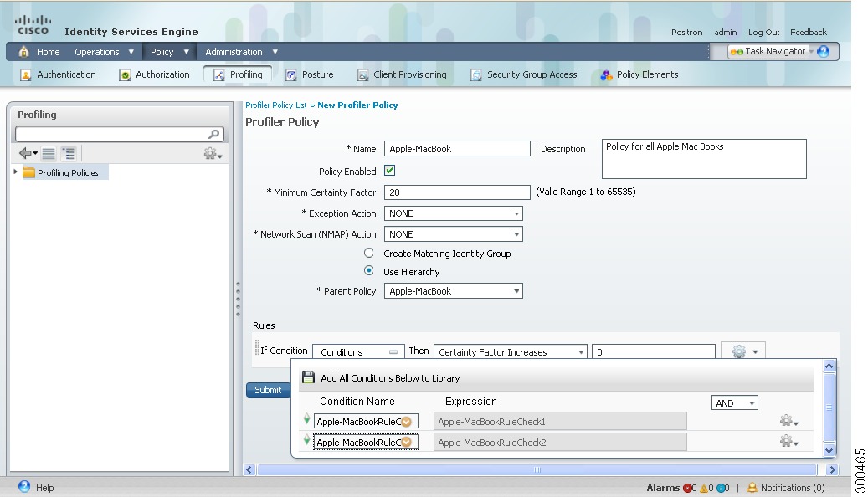Click the Submit button
This screenshot has width=868, height=497.
click(x=268, y=390)
